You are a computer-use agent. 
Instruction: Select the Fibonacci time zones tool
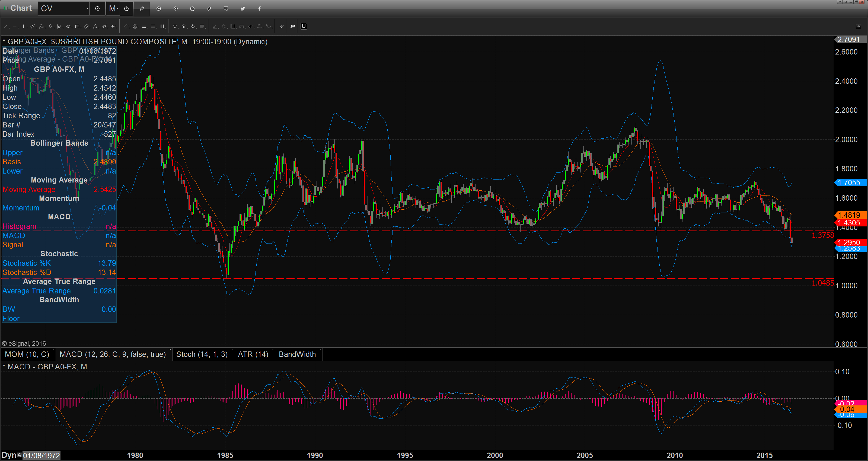[162, 26]
